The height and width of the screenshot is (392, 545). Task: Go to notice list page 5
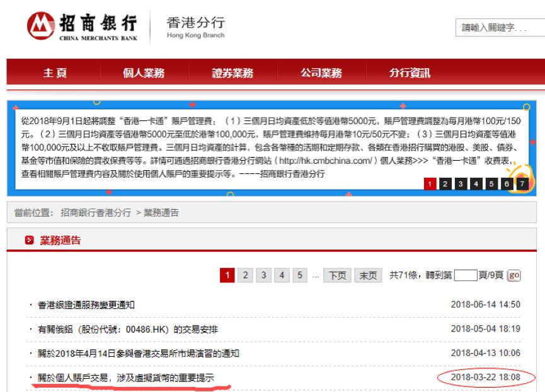click(300, 275)
